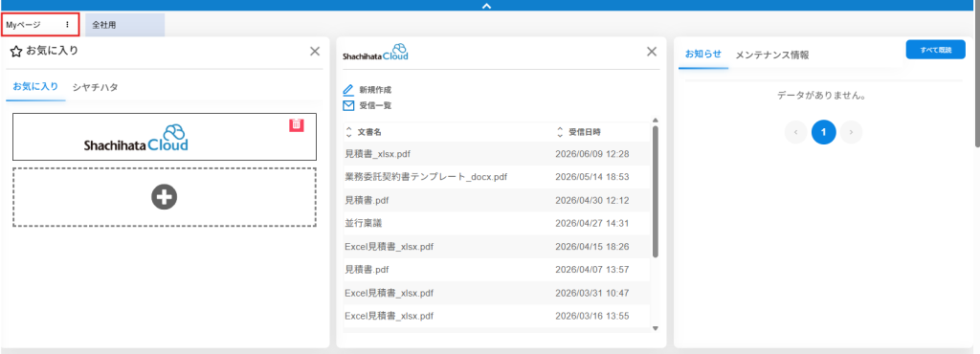Click the envelope icon for 受信一覧

pyautogui.click(x=348, y=105)
